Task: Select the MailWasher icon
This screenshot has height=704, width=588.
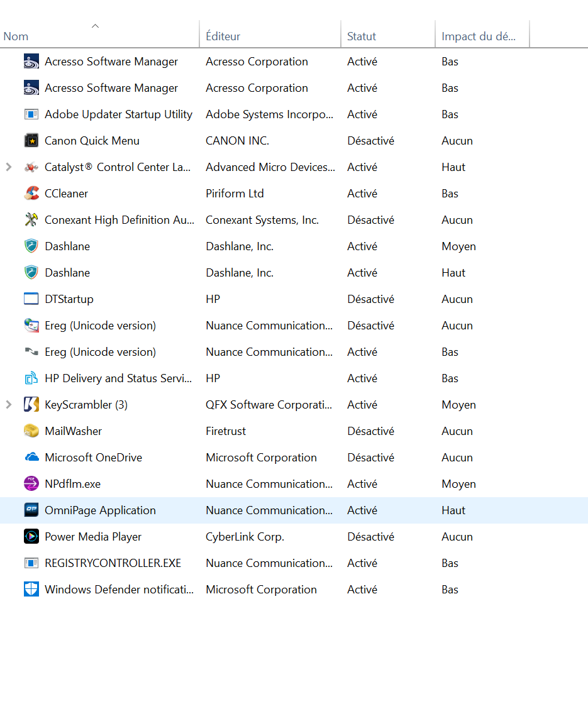Action: coord(31,431)
